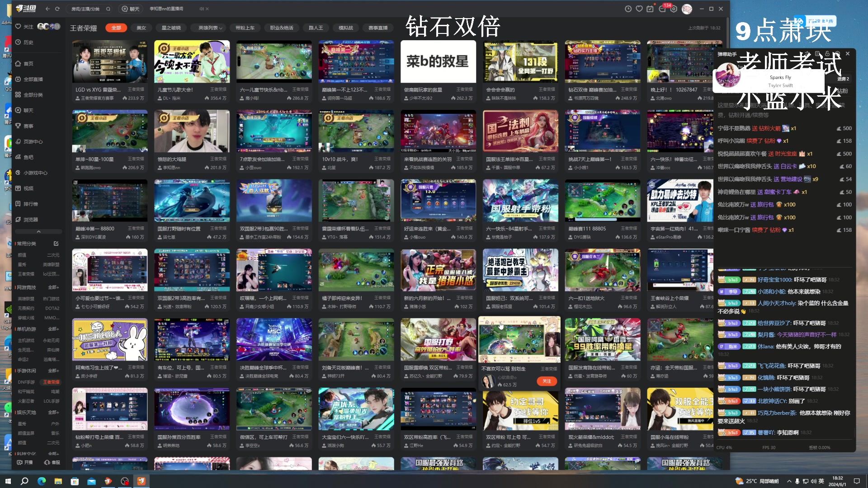The width and height of the screenshot is (868, 488).
Task: Switch to the 美女 category tab
Action: (x=141, y=28)
